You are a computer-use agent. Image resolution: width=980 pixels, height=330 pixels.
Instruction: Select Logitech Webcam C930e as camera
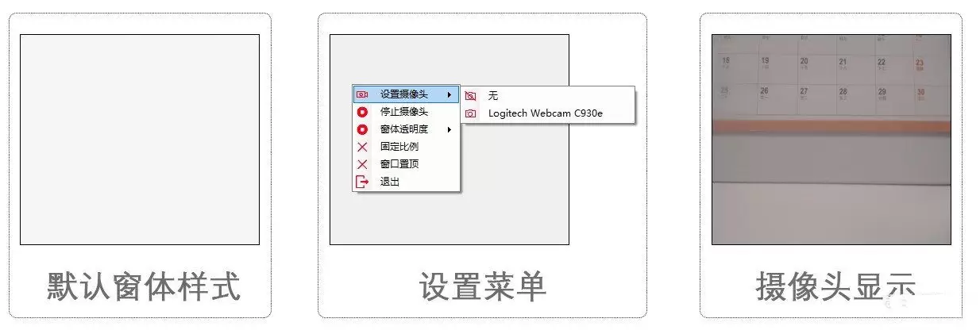pyautogui.click(x=548, y=113)
